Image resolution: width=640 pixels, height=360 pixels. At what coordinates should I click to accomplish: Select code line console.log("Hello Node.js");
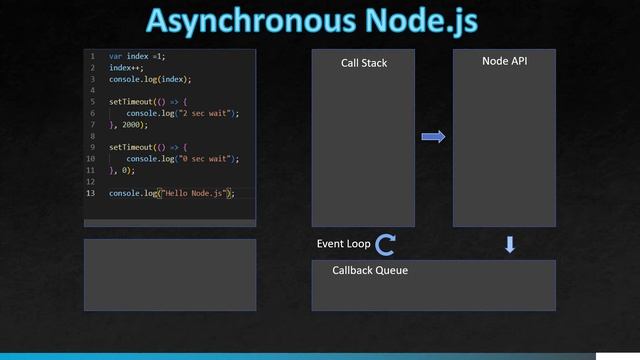click(172, 193)
